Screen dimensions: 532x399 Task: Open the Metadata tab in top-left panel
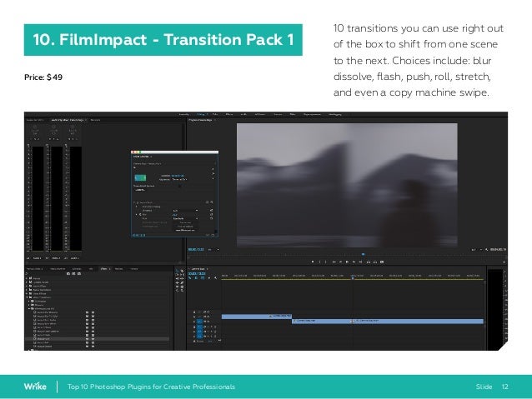coord(95,120)
